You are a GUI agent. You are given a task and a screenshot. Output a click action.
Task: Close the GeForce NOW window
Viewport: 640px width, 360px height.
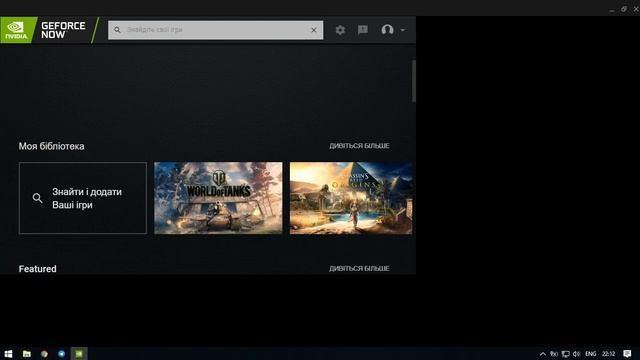(x=636, y=9)
